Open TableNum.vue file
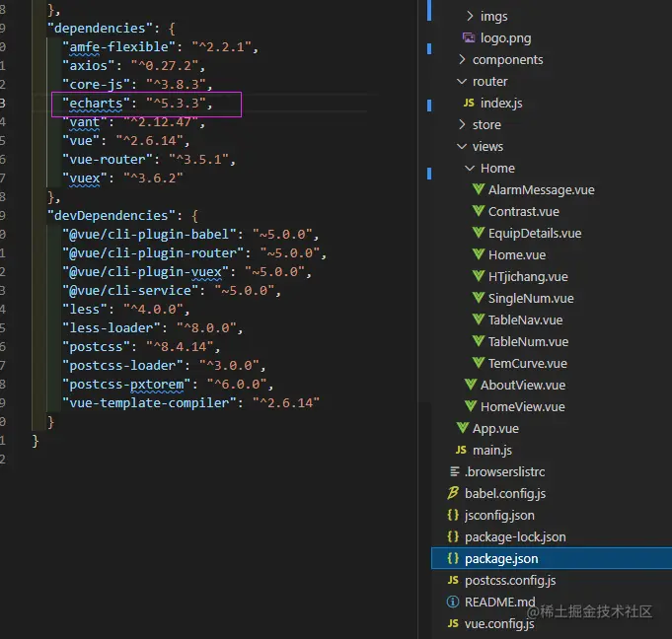This screenshot has height=639, width=672. tap(529, 342)
